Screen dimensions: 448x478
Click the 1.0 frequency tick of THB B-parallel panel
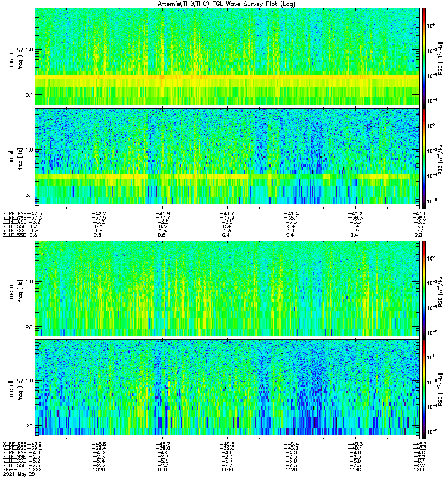point(29,150)
